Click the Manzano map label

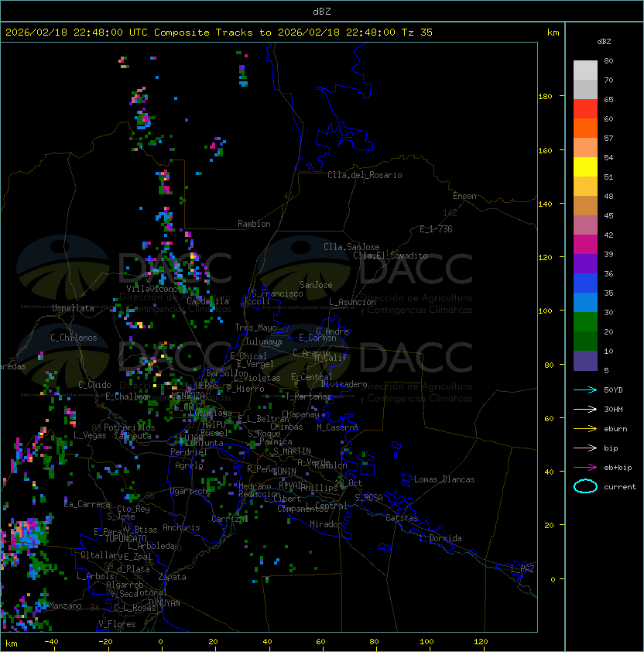coord(65,606)
